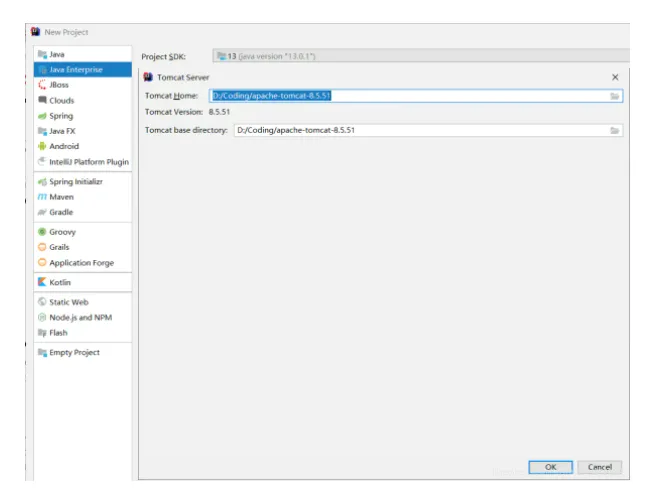Click the JBoss icon
The image size is (651, 493).
tap(42, 85)
